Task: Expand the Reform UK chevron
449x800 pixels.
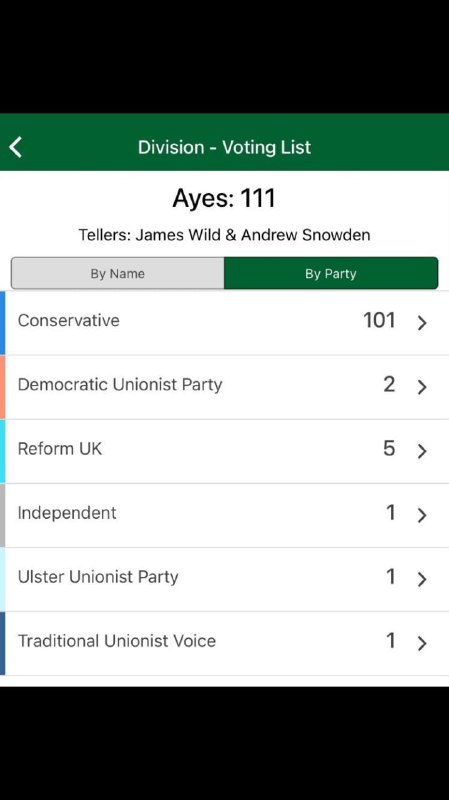Action: [422, 451]
